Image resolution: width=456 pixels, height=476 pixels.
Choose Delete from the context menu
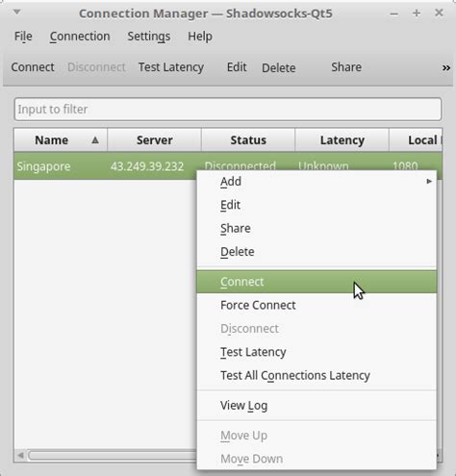(x=317, y=252)
